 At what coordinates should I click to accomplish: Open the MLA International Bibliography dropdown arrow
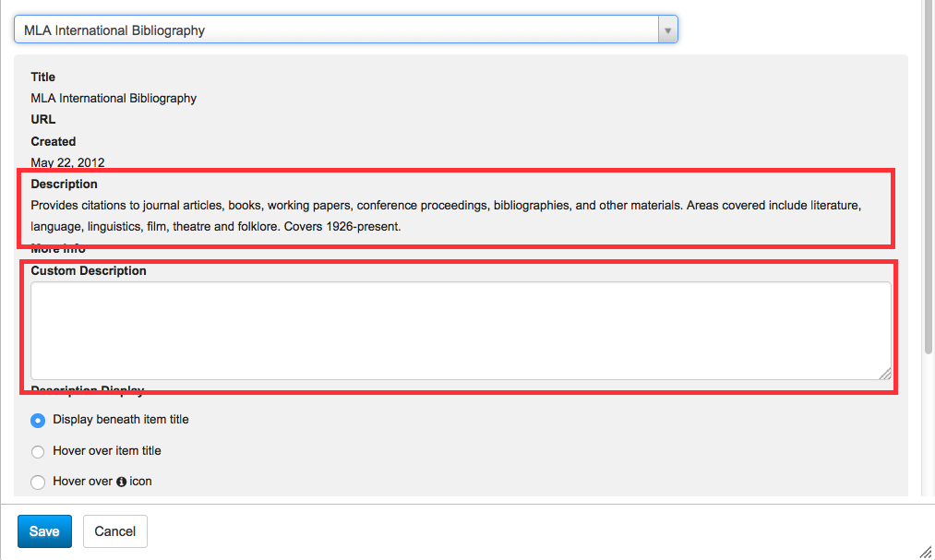(x=668, y=30)
